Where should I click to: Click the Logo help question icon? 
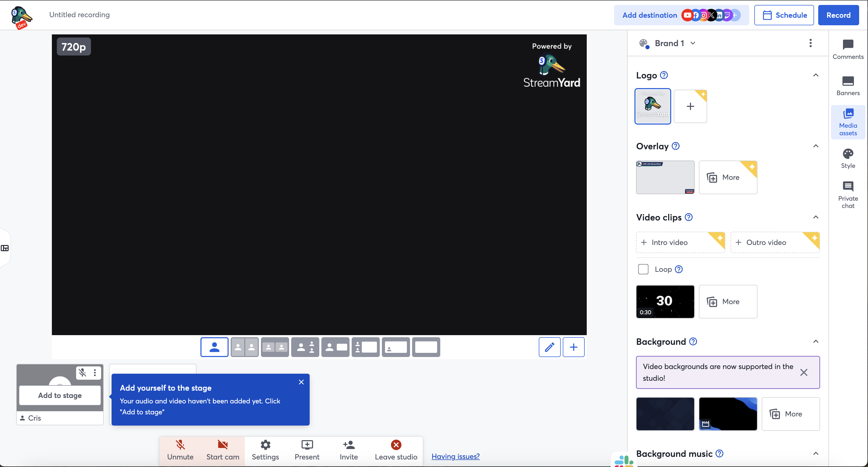[664, 75]
